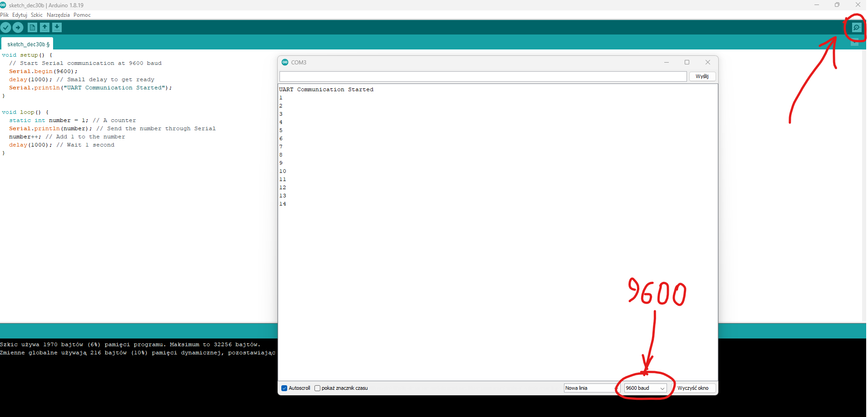Open the Edytuj menu
Viewport: 868px width, 417px height.
tap(20, 15)
